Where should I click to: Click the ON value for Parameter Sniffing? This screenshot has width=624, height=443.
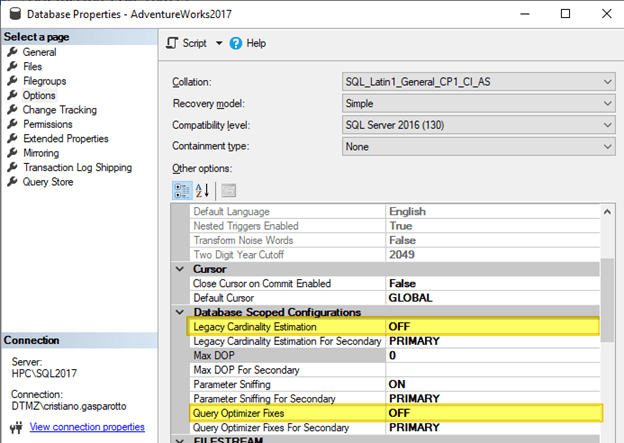pos(397,384)
